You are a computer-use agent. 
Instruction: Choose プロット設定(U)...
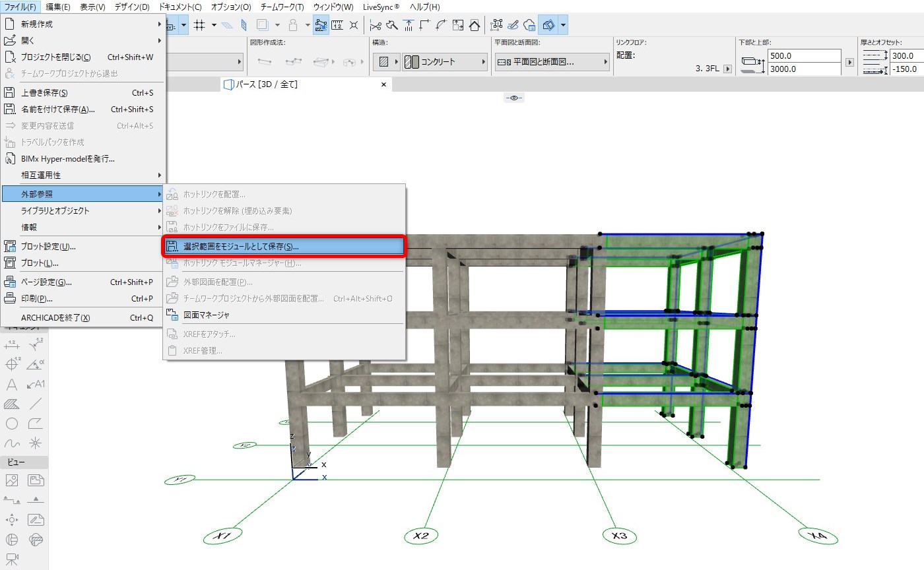(x=82, y=247)
